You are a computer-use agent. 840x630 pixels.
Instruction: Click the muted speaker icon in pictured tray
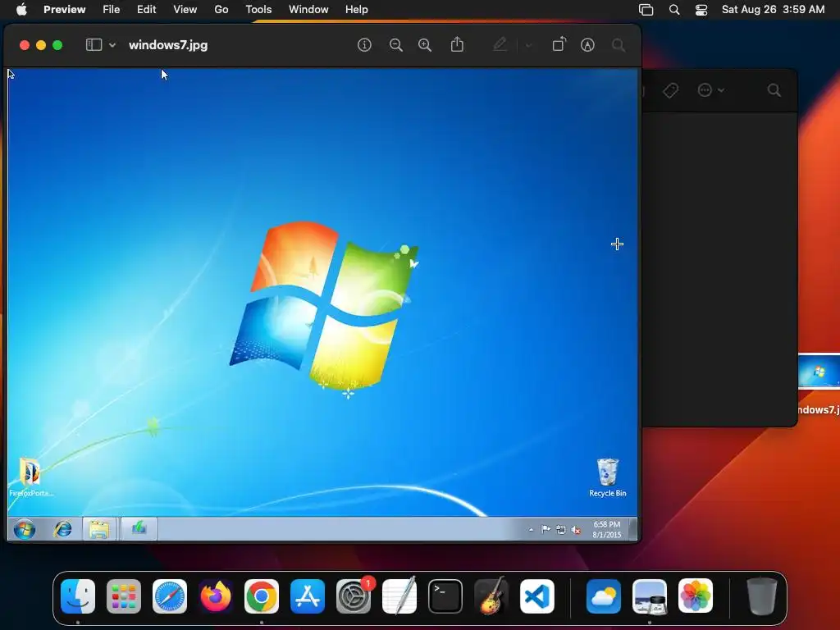[576, 530]
